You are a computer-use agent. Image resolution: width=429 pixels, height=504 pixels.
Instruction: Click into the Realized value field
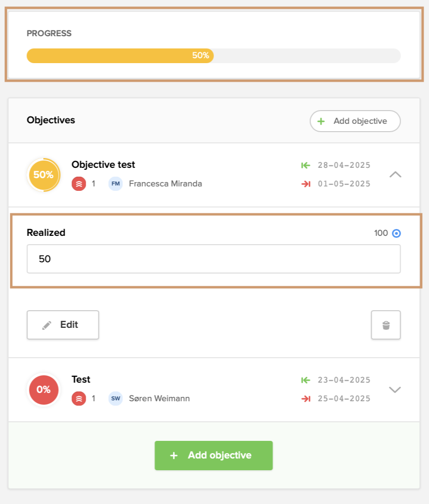[x=214, y=259]
